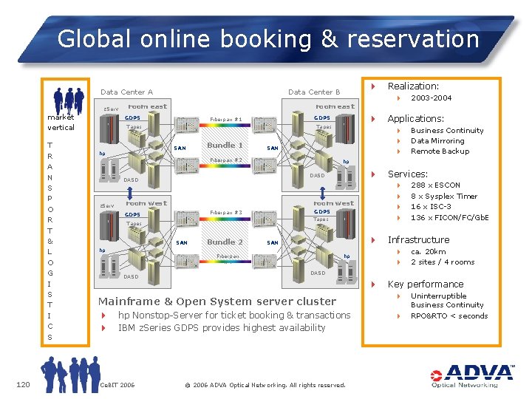Screen dimensions: 532x399
Task: Select the Data Mirroring bullet
Action: pos(437,141)
